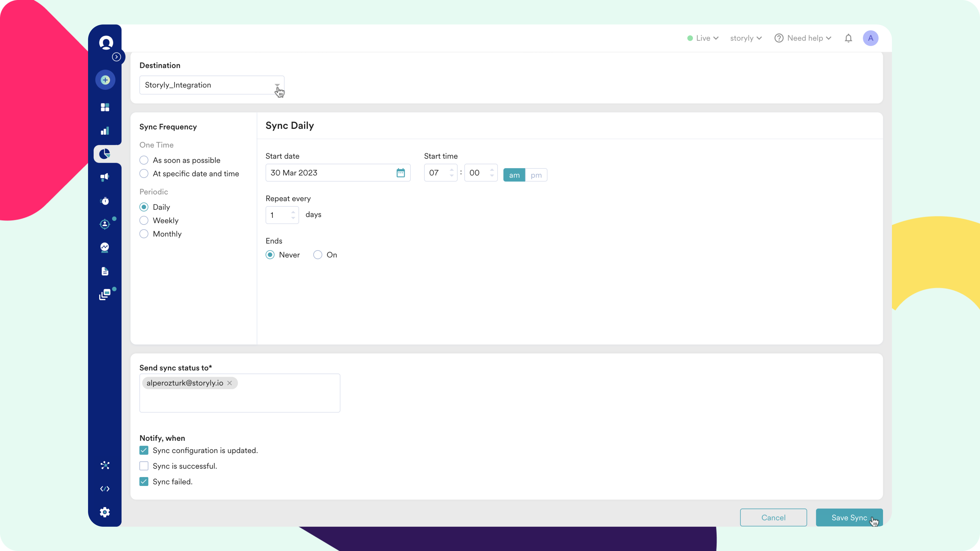Viewport: 980px width, 551px height.
Task: Click the code brackets developer icon
Action: (x=105, y=489)
